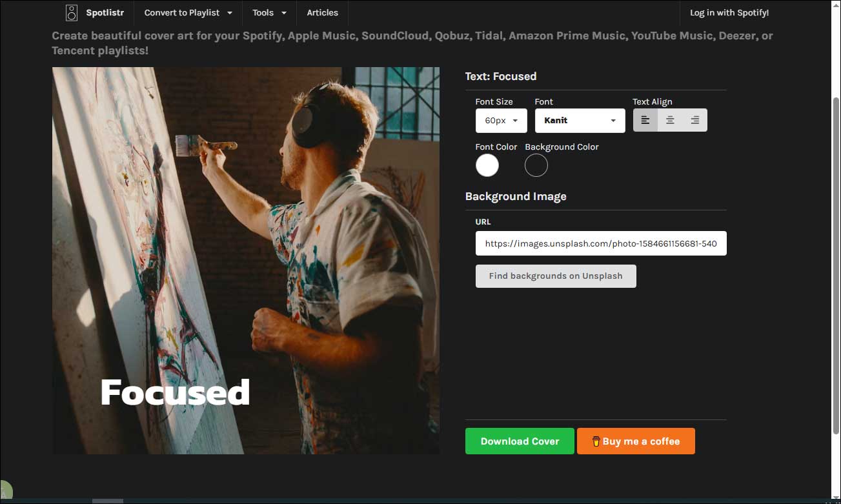Click the page vertical scrollbar

[835, 258]
